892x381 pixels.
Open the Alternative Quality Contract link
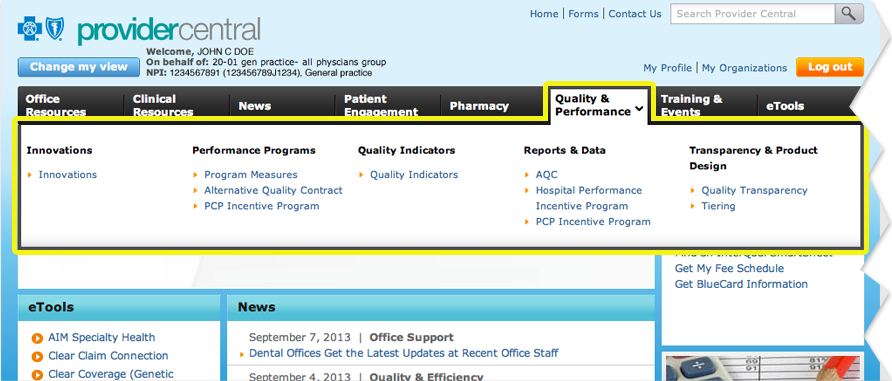[274, 190]
